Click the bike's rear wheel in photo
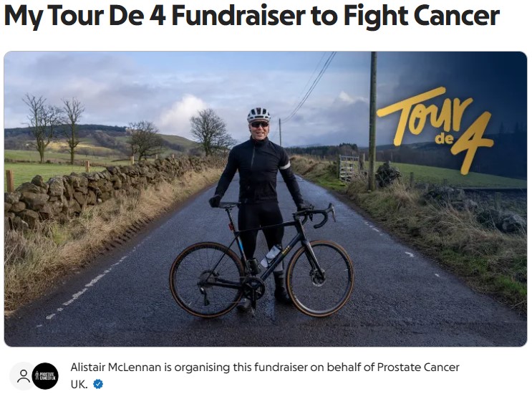Viewport: 532px width, 394px height. pyautogui.click(x=207, y=279)
